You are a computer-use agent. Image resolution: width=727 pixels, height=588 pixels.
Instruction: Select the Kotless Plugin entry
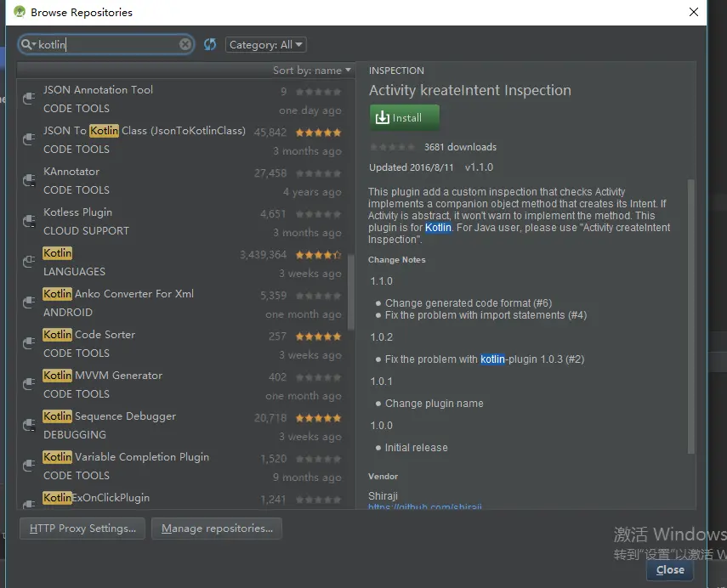tap(183, 222)
